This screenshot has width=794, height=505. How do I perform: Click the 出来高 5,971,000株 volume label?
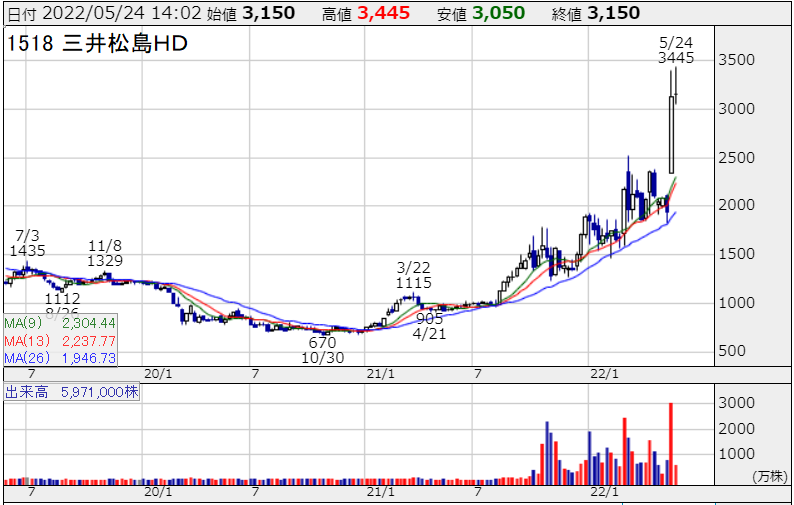coord(73,393)
